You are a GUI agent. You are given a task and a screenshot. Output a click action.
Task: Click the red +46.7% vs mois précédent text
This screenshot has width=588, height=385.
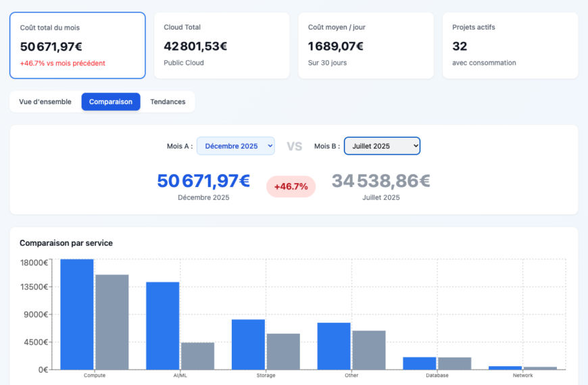[63, 63]
